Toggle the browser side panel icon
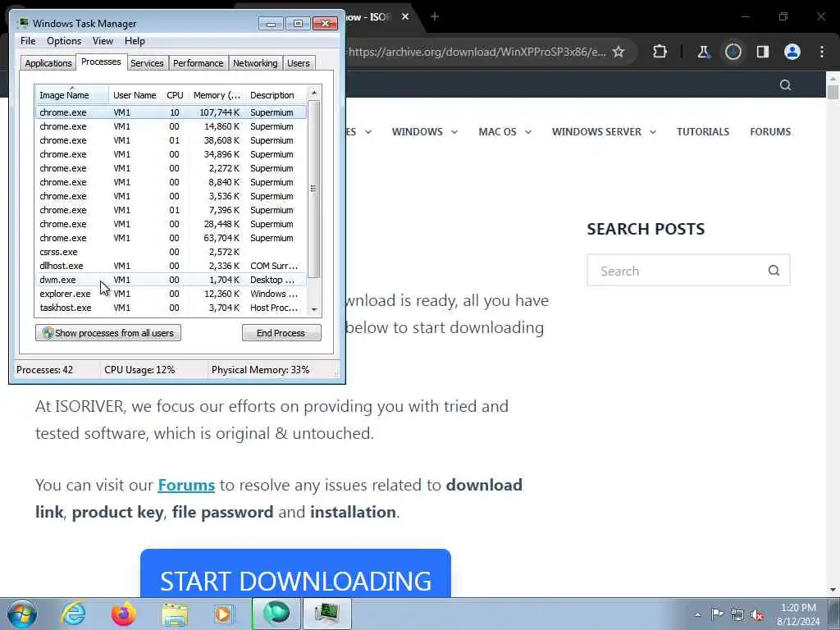This screenshot has width=840, height=630. coord(762,52)
